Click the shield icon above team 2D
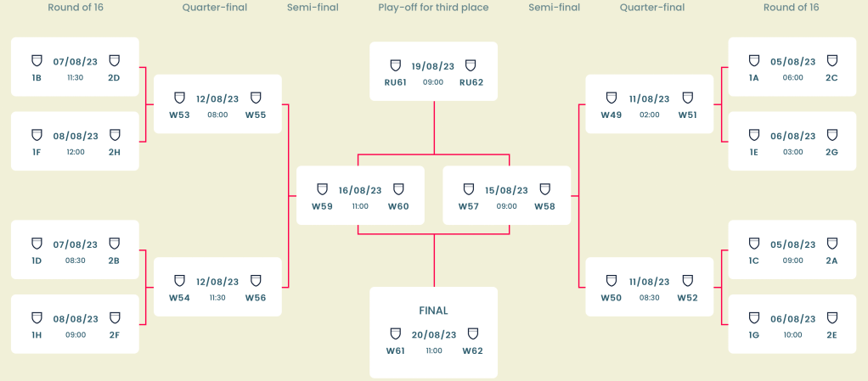 [115, 60]
